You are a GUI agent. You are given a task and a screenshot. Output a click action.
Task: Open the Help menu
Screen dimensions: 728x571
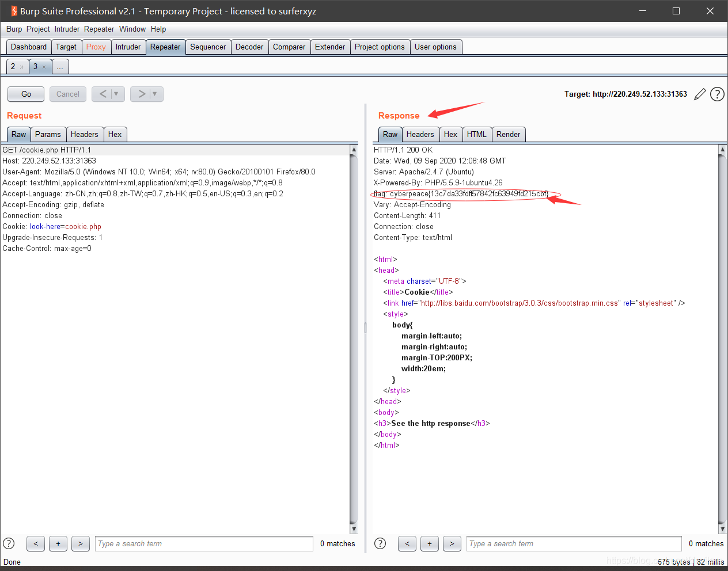pyautogui.click(x=158, y=29)
